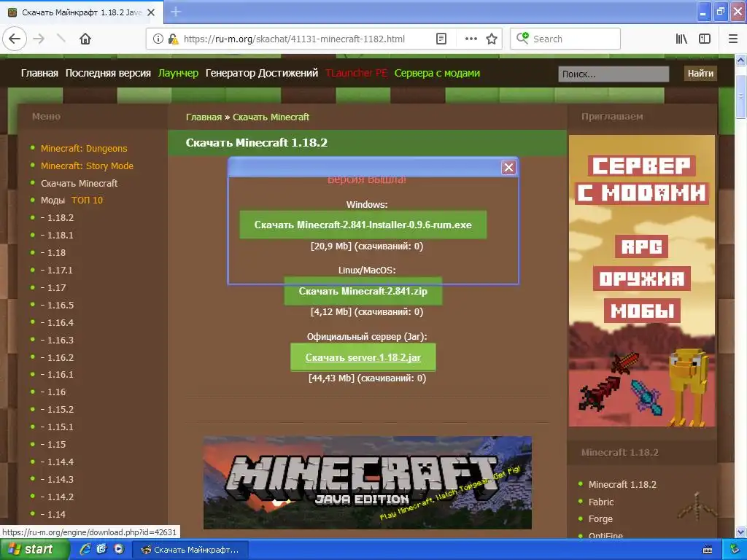This screenshot has height=560, width=747.
Task: Open media player quick launch icon
Action: pos(119,549)
